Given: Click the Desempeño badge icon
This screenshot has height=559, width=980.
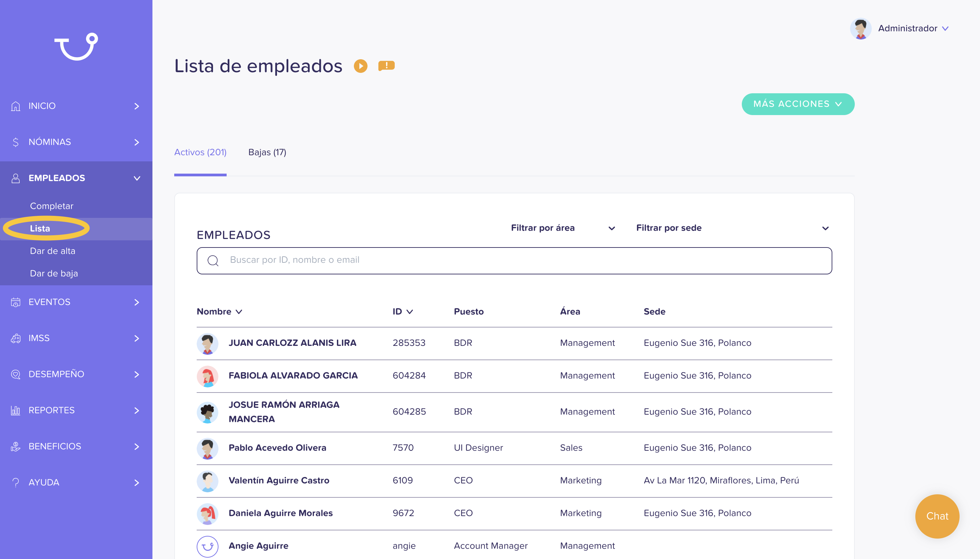Looking at the screenshot, I should [15, 374].
